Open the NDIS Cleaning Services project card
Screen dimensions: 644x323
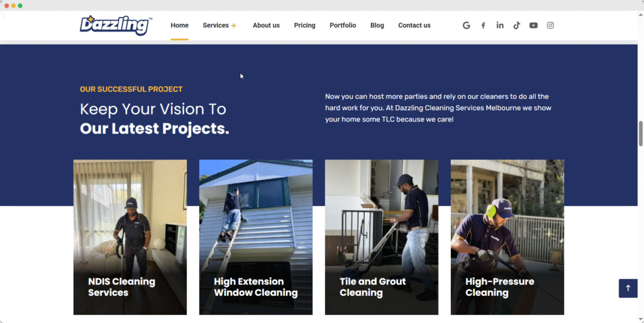[x=130, y=237]
